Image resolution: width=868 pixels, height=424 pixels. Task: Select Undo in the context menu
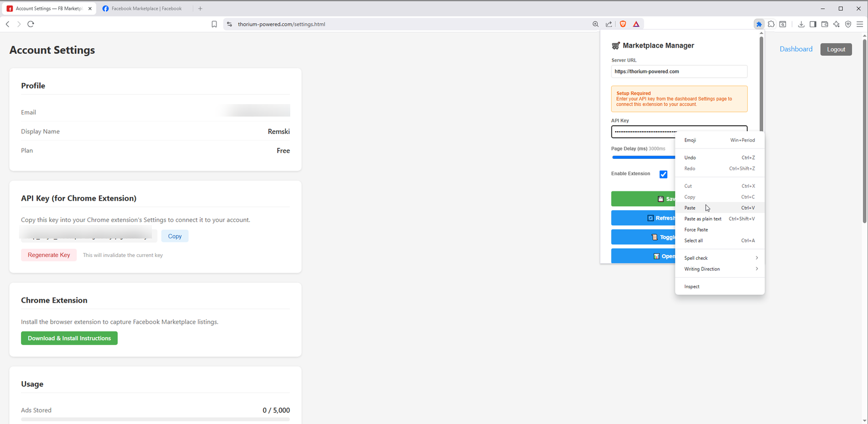pos(719,158)
